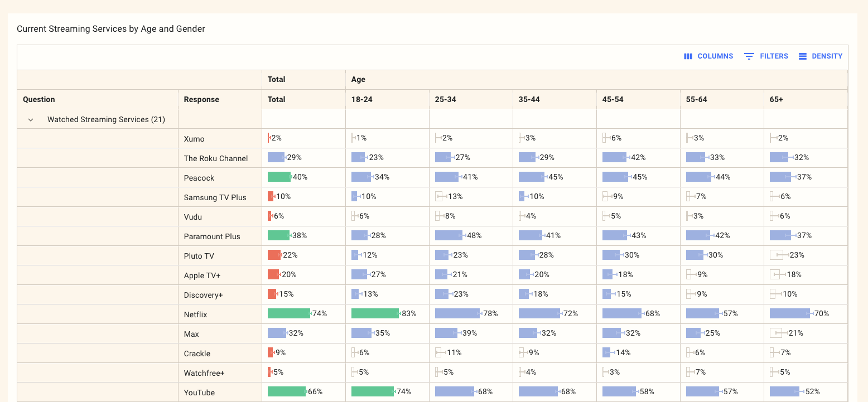The width and height of the screenshot is (868, 402).
Task: Click the Response column header
Action: tap(201, 99)
